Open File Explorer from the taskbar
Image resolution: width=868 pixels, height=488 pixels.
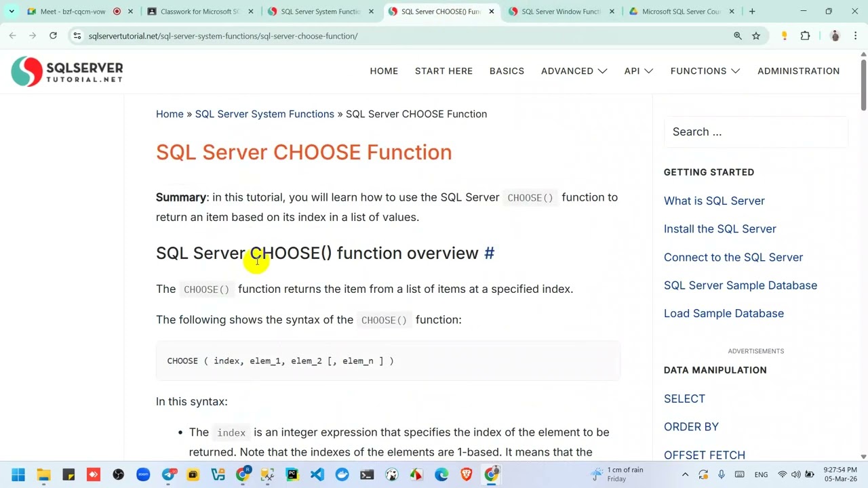pos(43,474)
